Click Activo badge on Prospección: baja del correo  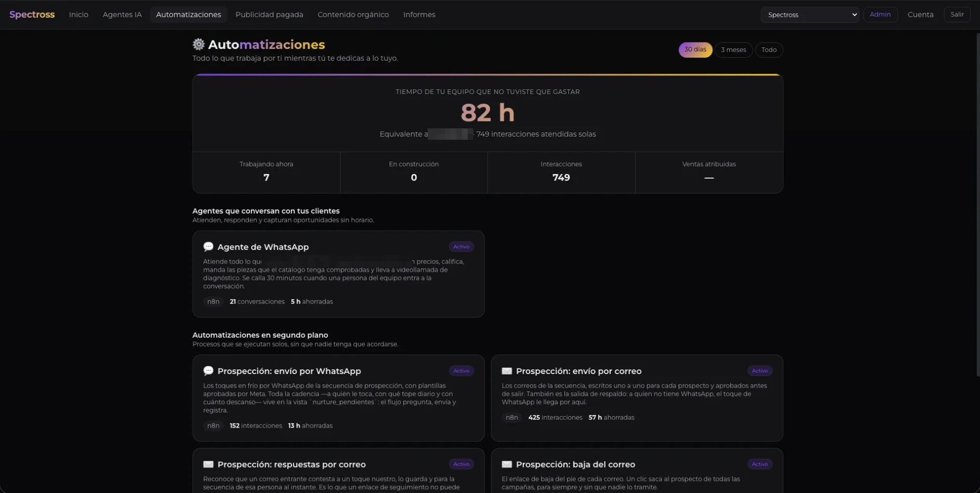(760, 464)
